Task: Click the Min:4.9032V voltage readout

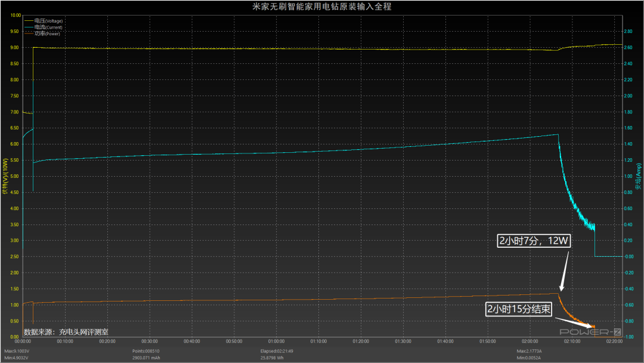Action: tap(17, 358)
